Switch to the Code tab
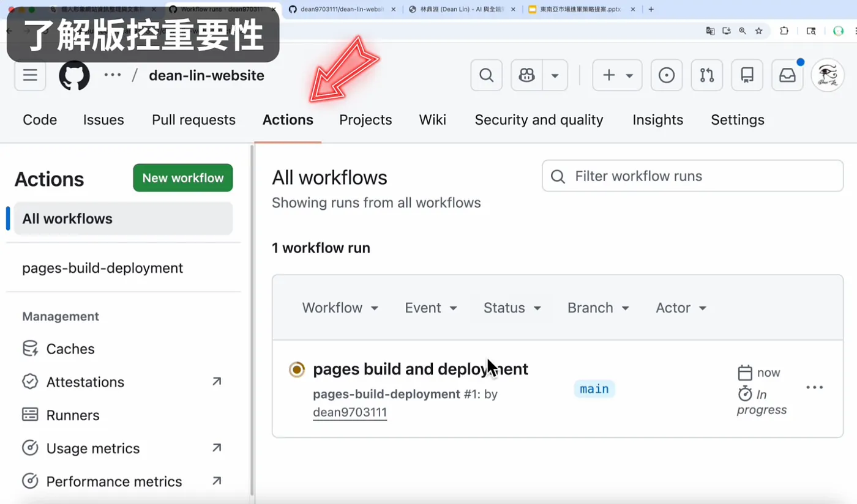 point(40,120)
